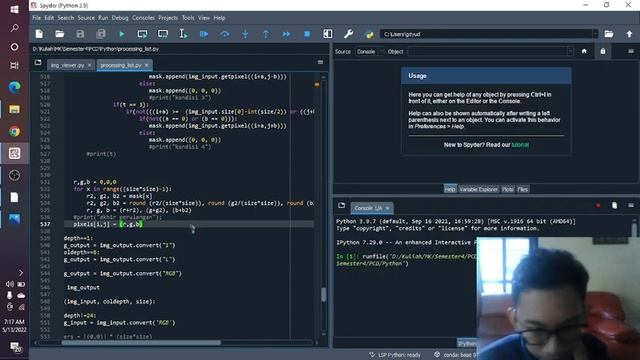Go to parent directory up arrow
Viewport: 640px width, 360px height.
coord(629,34)
